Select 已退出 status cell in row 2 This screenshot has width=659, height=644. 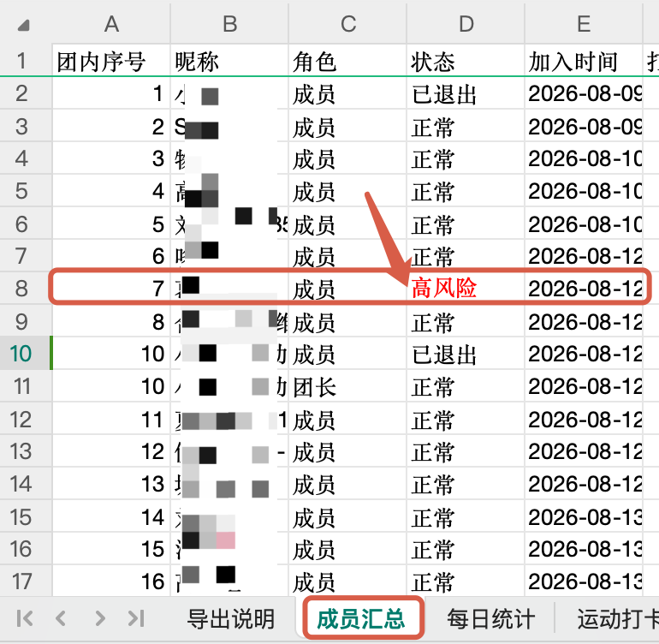coord(466,93)
